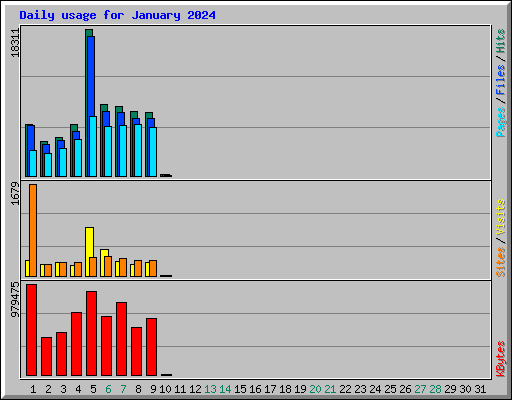
Task: Click green day 21 on the x-axis
Action: tap(330, 389)
